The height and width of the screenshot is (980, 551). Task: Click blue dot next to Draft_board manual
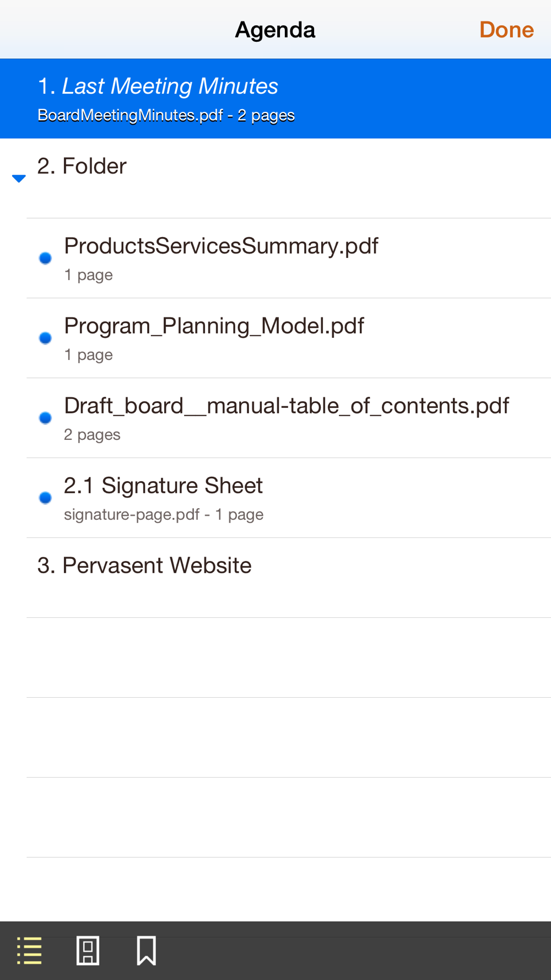click(46, 418)
